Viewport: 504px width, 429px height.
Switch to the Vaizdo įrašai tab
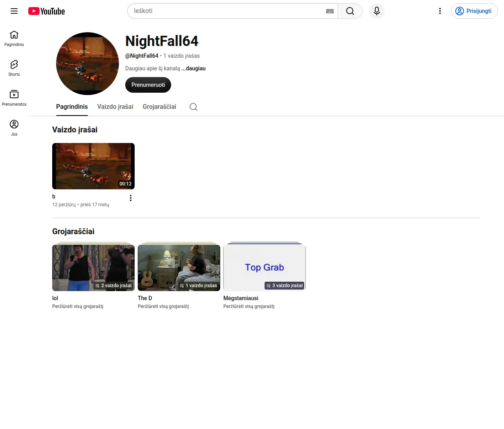tap(115, 107)
